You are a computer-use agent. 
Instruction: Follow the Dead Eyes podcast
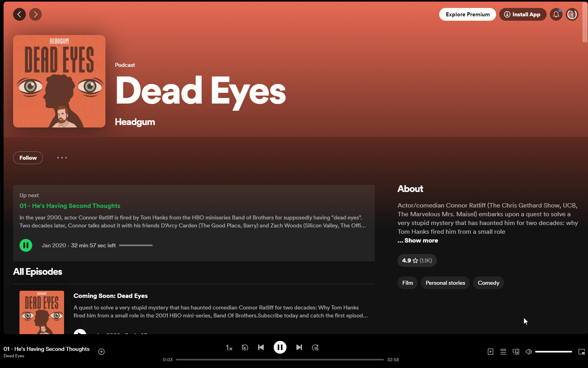(28, 158)
